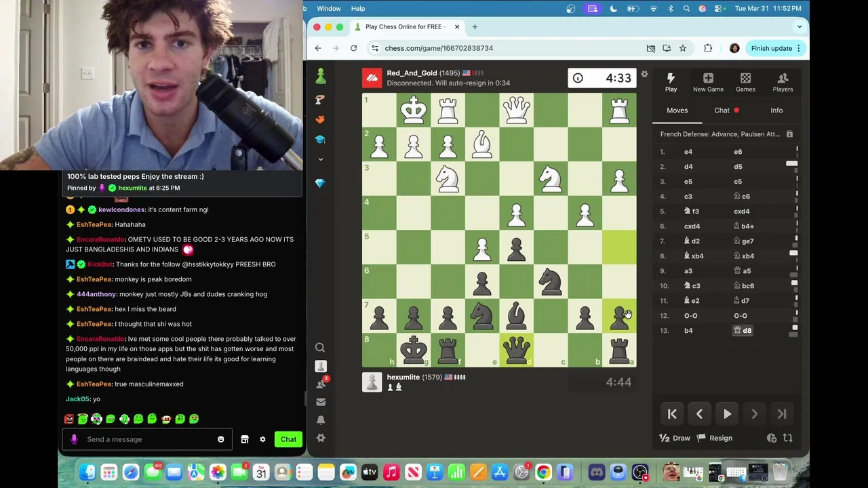868x488 pixels.
Task: Open Discord from the dock
Action: 597,472
